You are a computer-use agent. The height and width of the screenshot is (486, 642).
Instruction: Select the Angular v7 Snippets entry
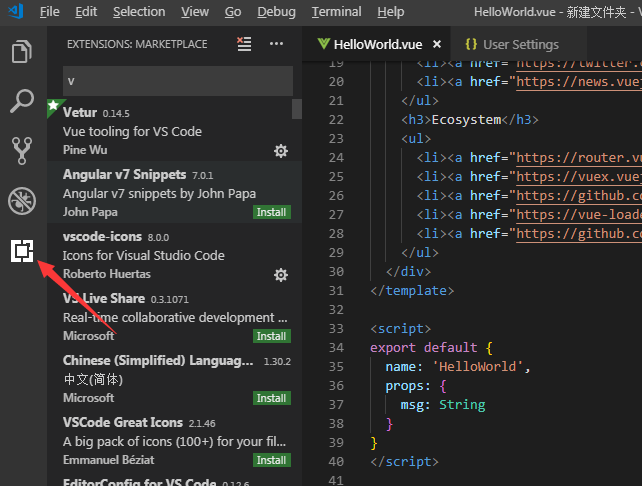174,192
